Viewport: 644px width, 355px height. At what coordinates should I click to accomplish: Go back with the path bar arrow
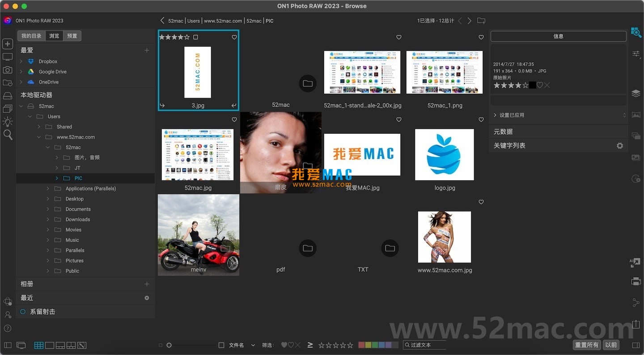pyautogui.click(x=162, y=21)
